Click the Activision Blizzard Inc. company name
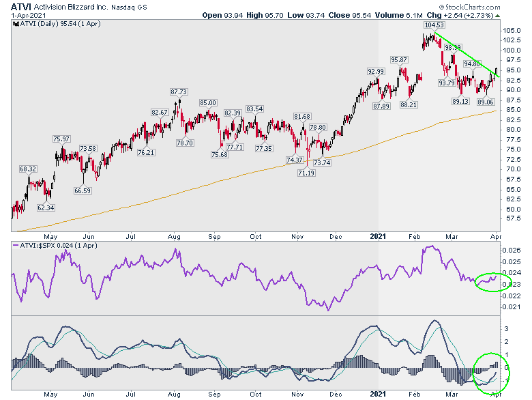 [x=71, y=7]
